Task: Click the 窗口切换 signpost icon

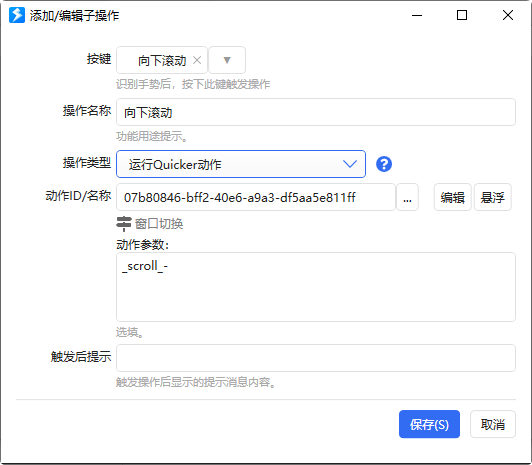Action: (x=124, y=224)
